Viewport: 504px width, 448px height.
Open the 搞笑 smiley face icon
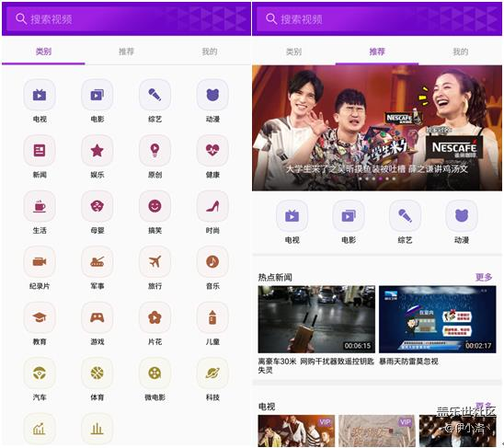155,206
